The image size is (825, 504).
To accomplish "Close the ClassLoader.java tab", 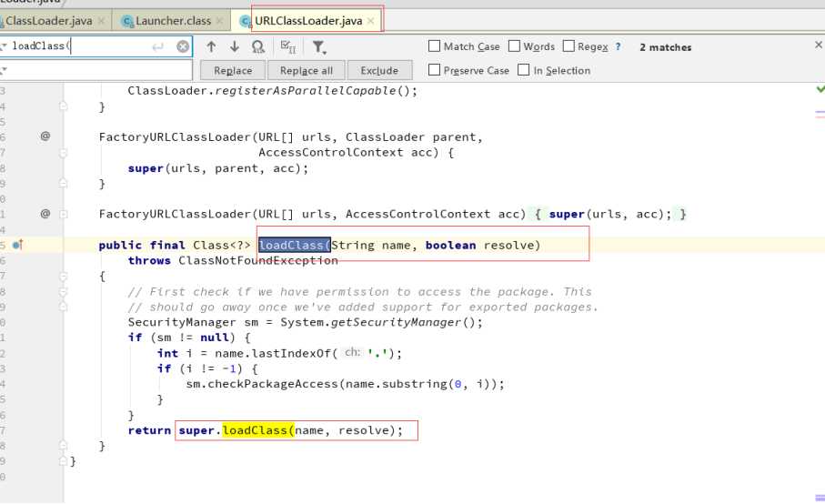I will (x=101, y=21).
